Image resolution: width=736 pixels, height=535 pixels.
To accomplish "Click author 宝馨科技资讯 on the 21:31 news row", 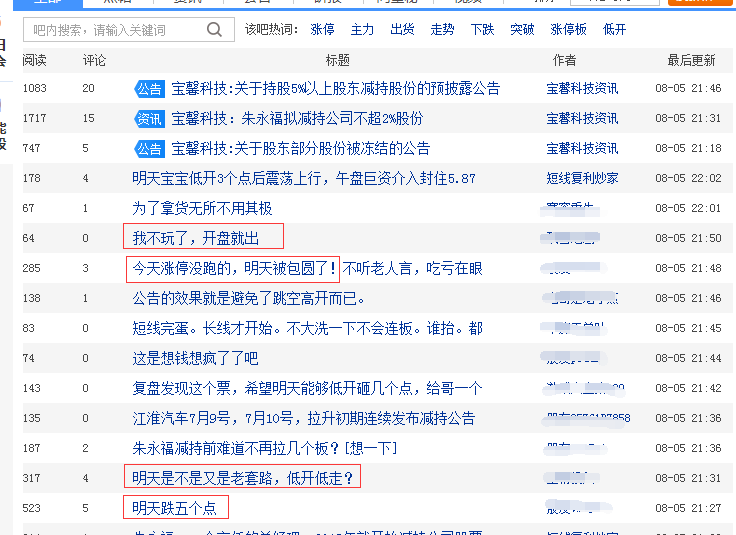I will [583, 118].
